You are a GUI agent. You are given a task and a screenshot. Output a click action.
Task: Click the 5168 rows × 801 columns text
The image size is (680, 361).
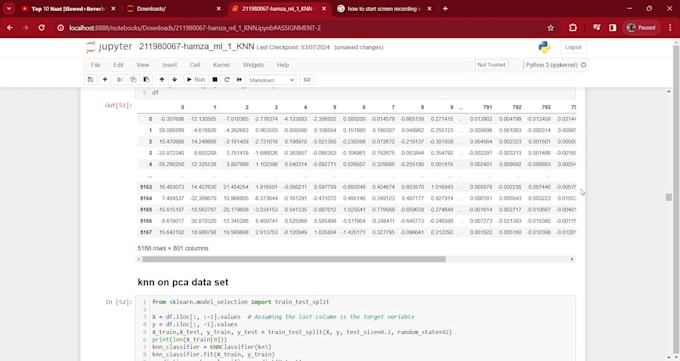(173, 248)
